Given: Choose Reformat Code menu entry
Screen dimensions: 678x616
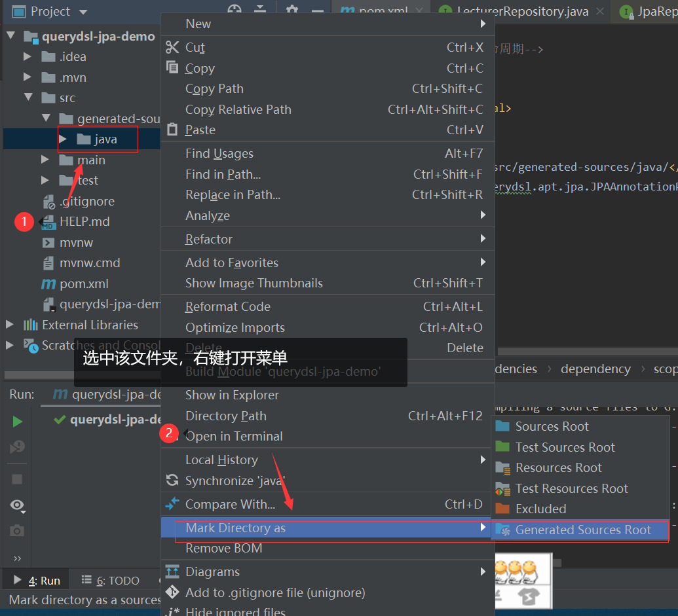Looking at the screenshot, I should (x=328, y=306).
